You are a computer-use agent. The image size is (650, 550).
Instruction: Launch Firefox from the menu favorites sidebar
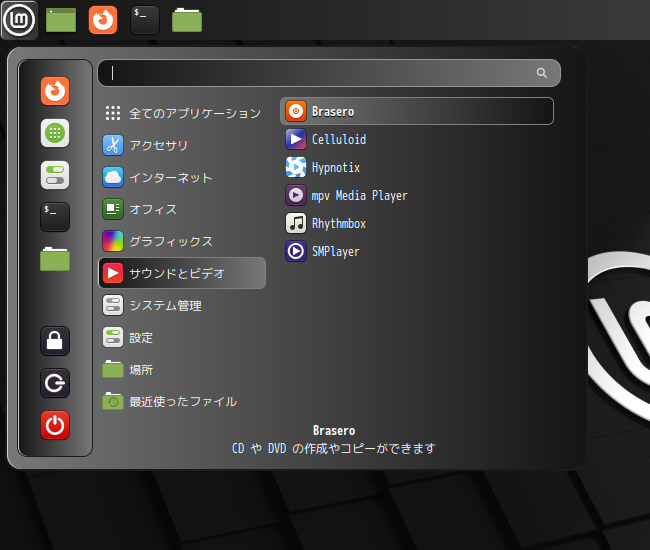(55, 91)
